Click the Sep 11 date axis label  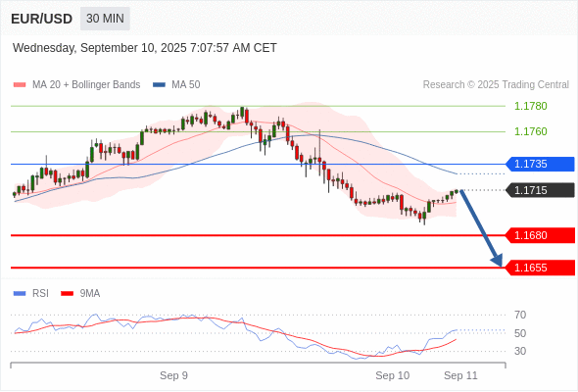tap(460, 375)
